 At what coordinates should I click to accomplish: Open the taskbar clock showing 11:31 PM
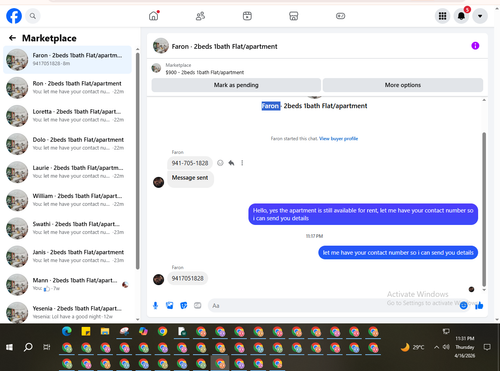click(465, 347)
